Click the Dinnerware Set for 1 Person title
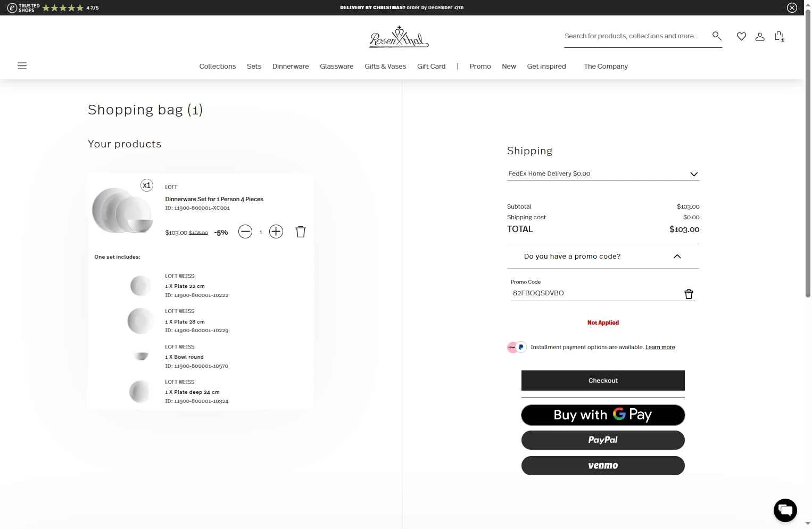Viewport: 812px width, 529px height. (214, 199)
